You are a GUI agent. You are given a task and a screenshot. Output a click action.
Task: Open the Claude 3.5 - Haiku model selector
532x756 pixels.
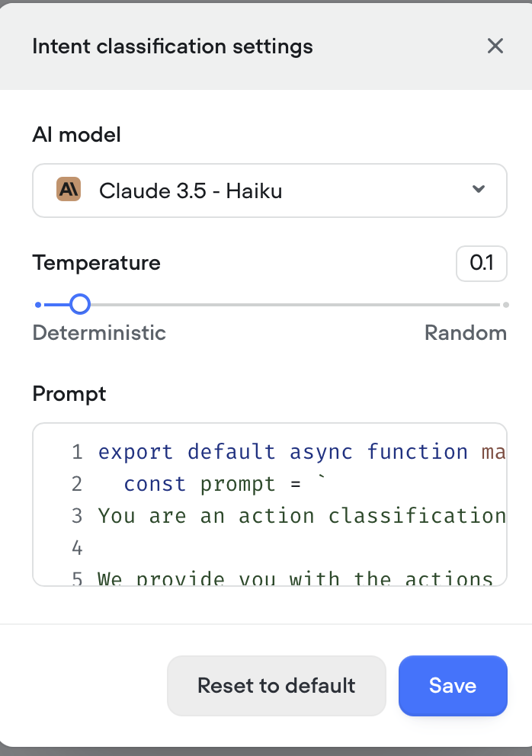(270, 191)
